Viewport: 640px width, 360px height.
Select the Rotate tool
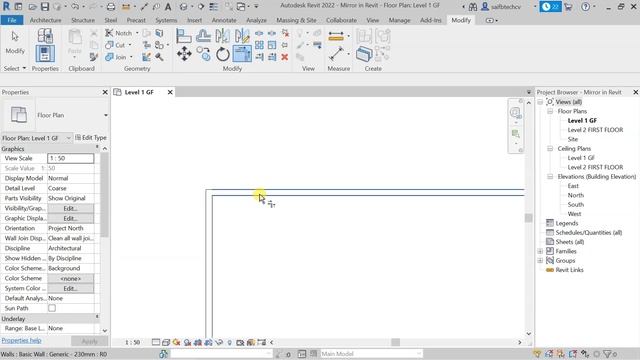tap(222, 54)
